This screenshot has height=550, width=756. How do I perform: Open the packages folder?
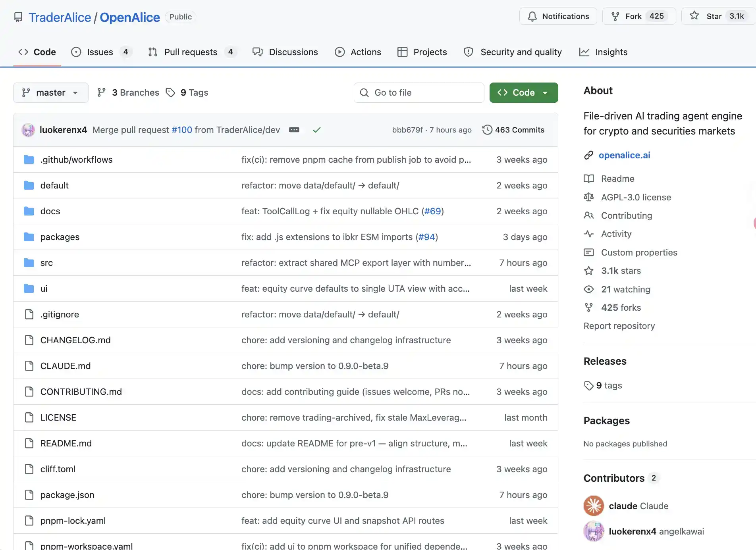click(x=60, y=237)
